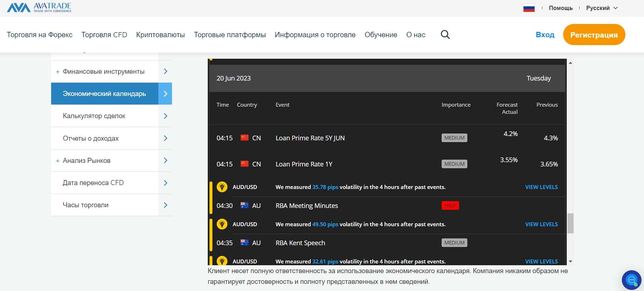
Task: Click the chevron next to Анализ Рынков
Action: click(x=165, y=160)
